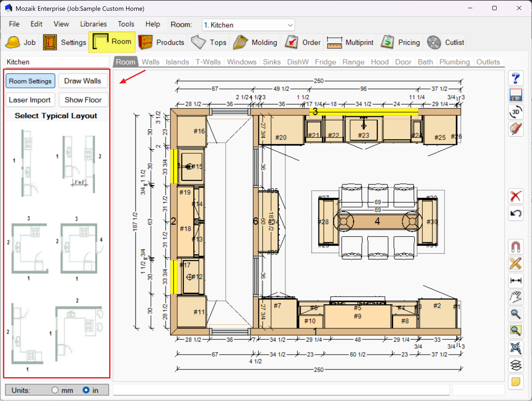This screenshot has height=401, width=532.
Task: Click the Draw Walls button
Action: [83, 81]
